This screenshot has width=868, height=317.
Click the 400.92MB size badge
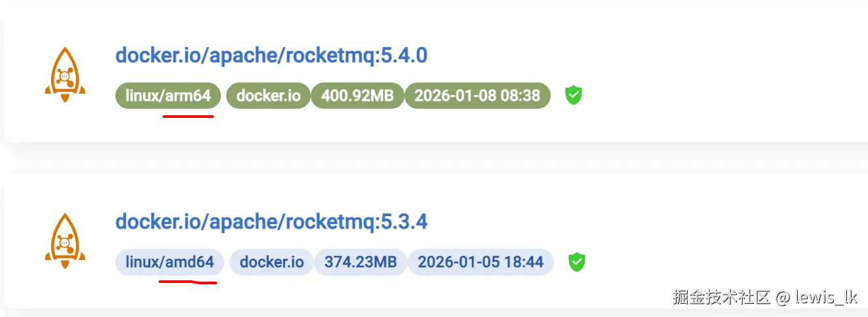(x=357, y=96)
